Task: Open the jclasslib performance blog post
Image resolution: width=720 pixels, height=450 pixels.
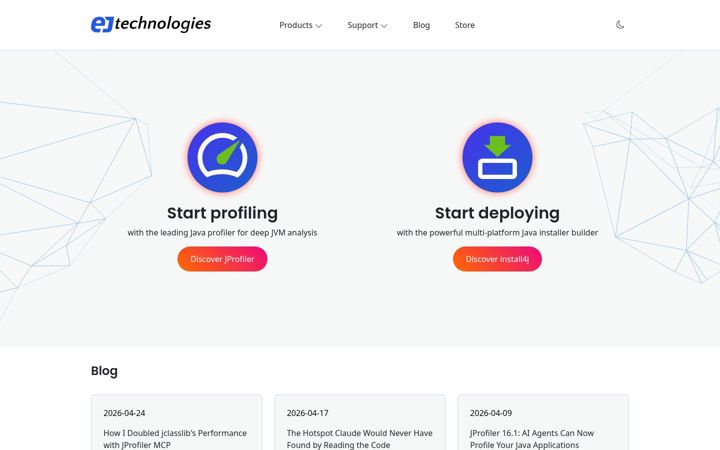Action: (175, 439)
